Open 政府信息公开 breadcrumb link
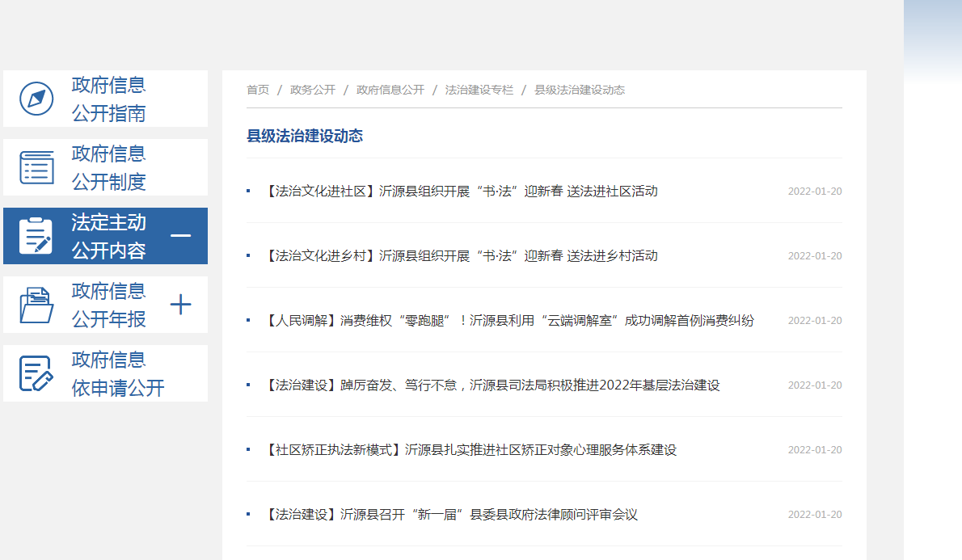This screenshot has height=560, width=962. pyautogui.click(x=390, y=90)
